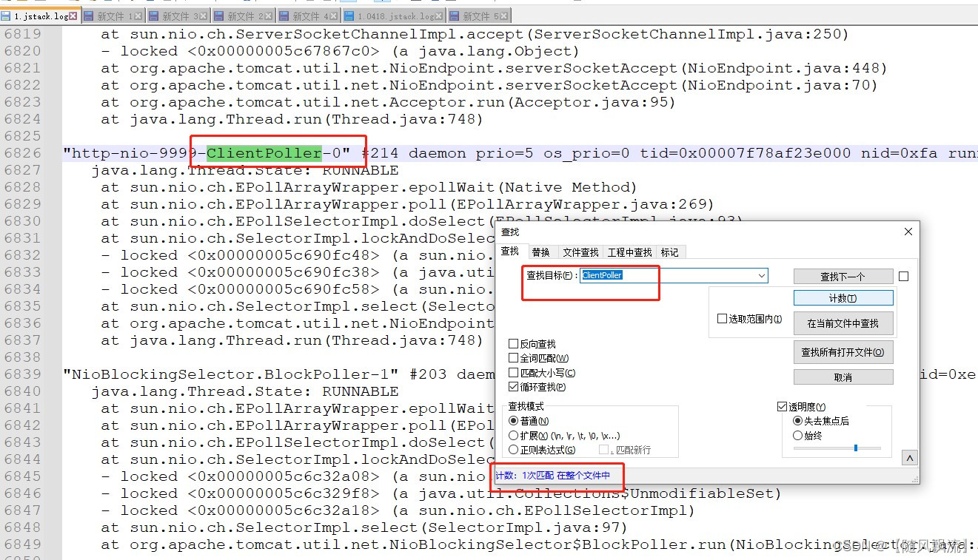Close the 新文件 4 tab with its X
The image size is (978, 560).
pos(333,16)
